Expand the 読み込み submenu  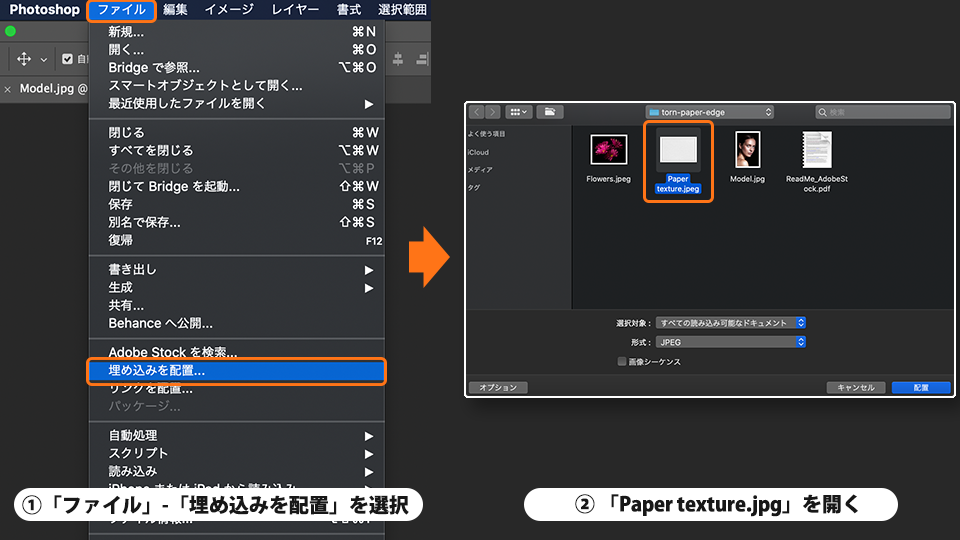point(237,471)
